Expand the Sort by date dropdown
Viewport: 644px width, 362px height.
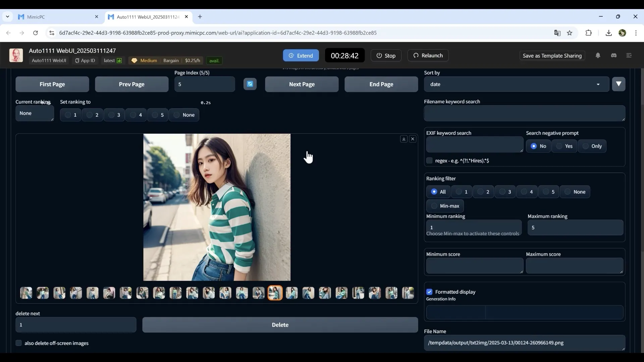pos(517,84)
